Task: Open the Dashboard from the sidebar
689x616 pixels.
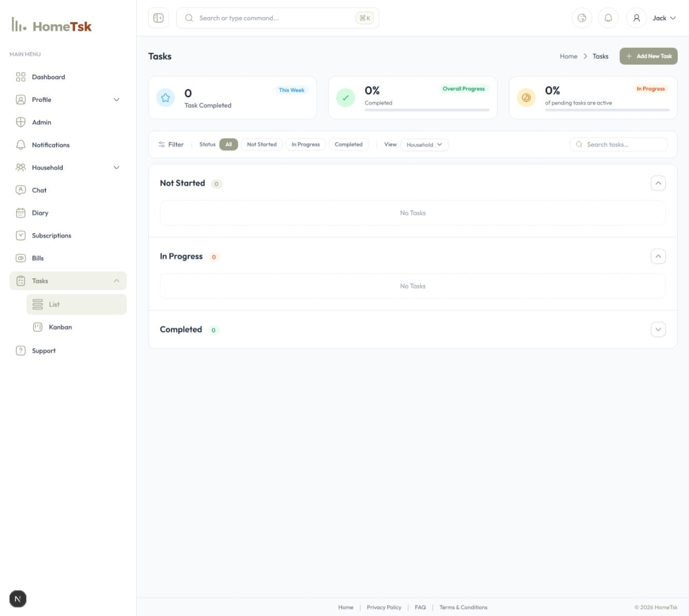Action: click(48, 77)
